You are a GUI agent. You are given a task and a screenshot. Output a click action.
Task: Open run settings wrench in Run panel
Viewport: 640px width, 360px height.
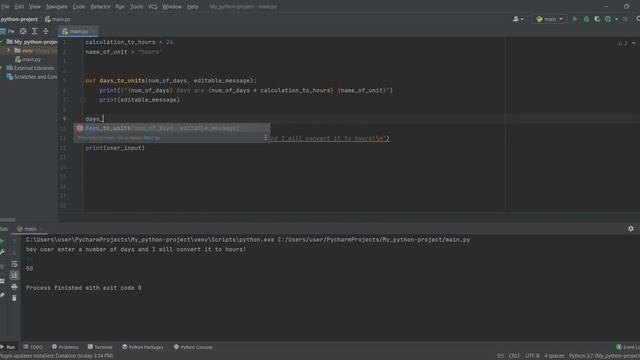(2, 252)
